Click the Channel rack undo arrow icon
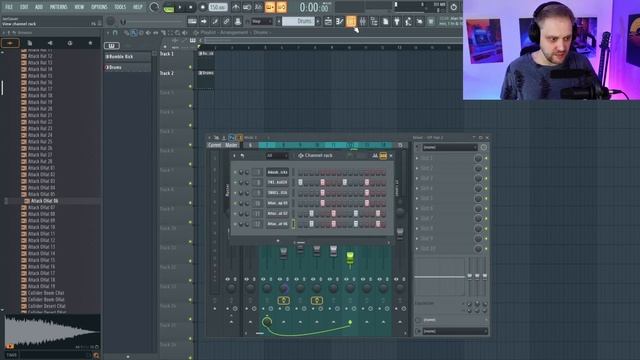Screen dimensions: 640x360 (x=242, y=156)
